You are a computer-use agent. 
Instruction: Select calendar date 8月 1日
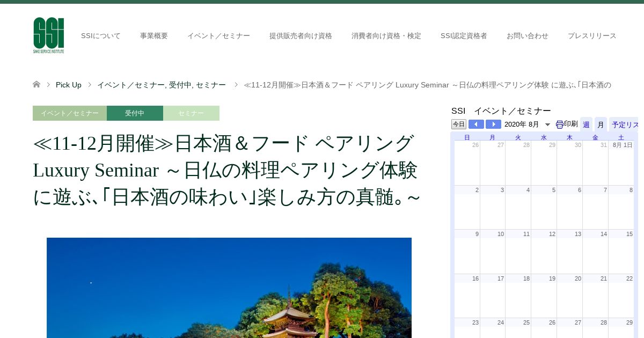pyautogui.click(x=623, y=145)
